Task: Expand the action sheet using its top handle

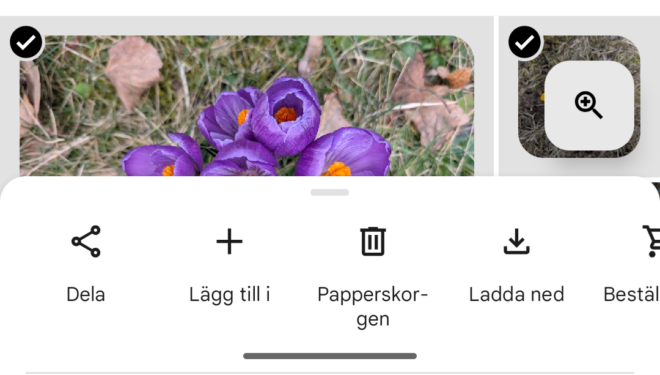Action: pyautogui.click(x=330, y=192)
